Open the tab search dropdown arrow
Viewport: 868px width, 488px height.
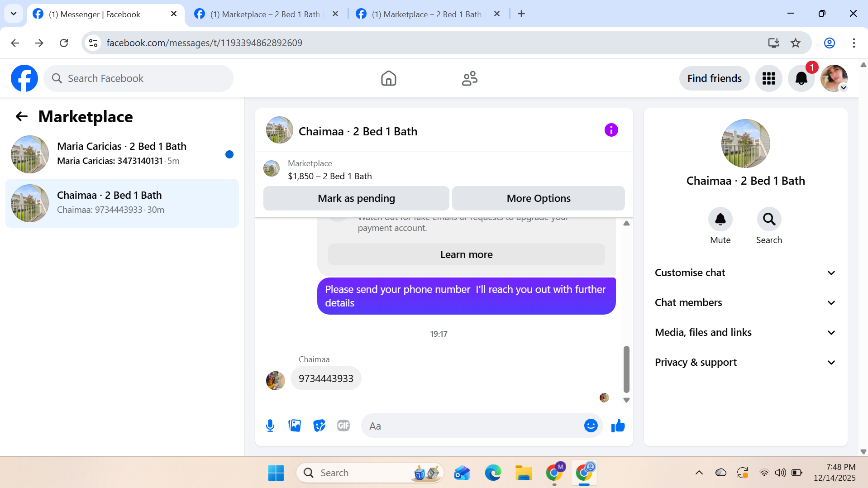[14, 14]
